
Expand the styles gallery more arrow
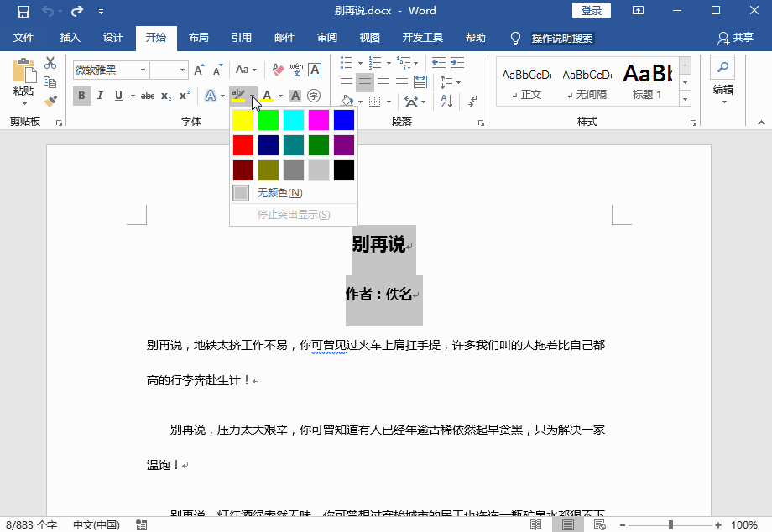pos(685,99)
